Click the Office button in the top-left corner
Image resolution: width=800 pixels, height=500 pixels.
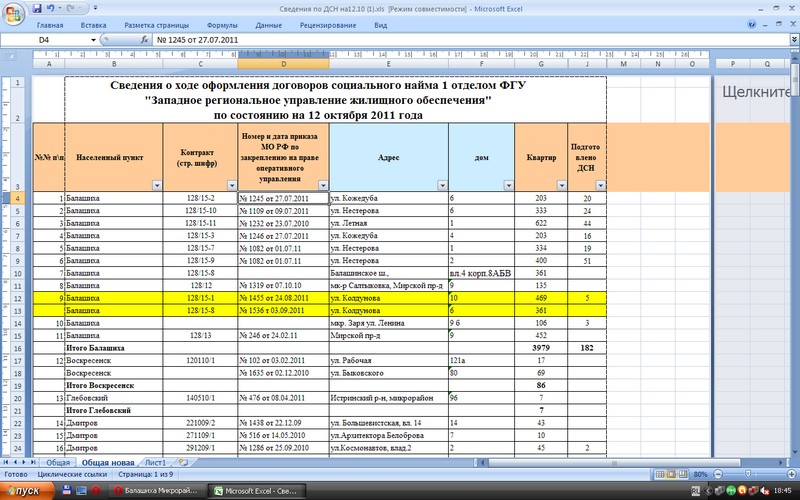click(12, 12)
